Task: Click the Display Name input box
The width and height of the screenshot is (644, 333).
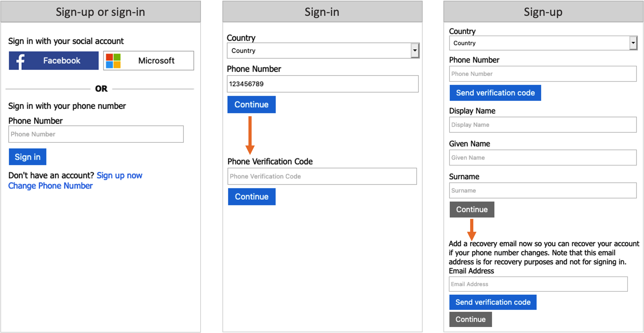Action: click(543, 124)
